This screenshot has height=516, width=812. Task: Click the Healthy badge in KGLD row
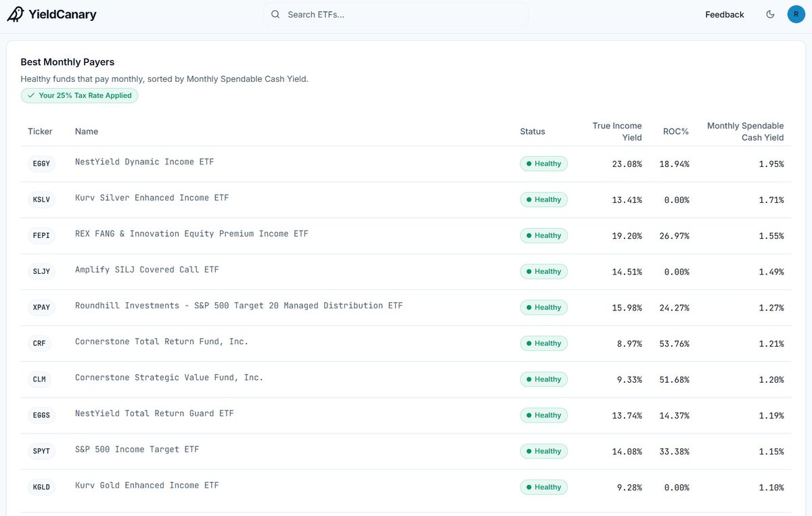pos(543,487)
